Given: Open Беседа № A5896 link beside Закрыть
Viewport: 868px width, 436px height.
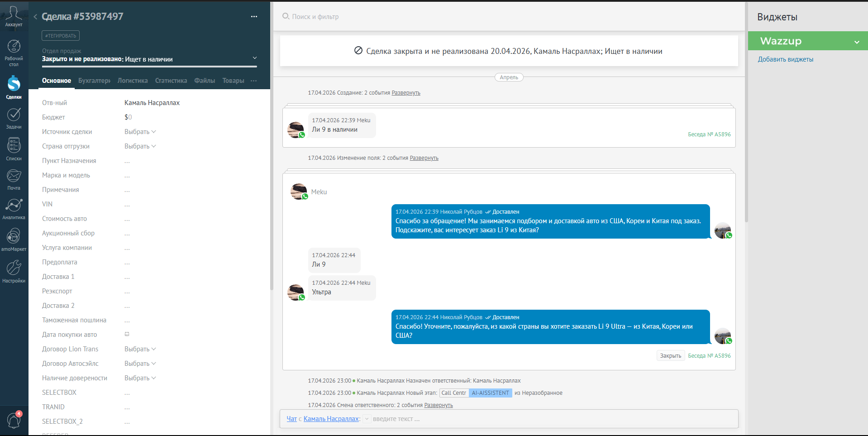Looking at the screenshot, I should tap(709, 356).
